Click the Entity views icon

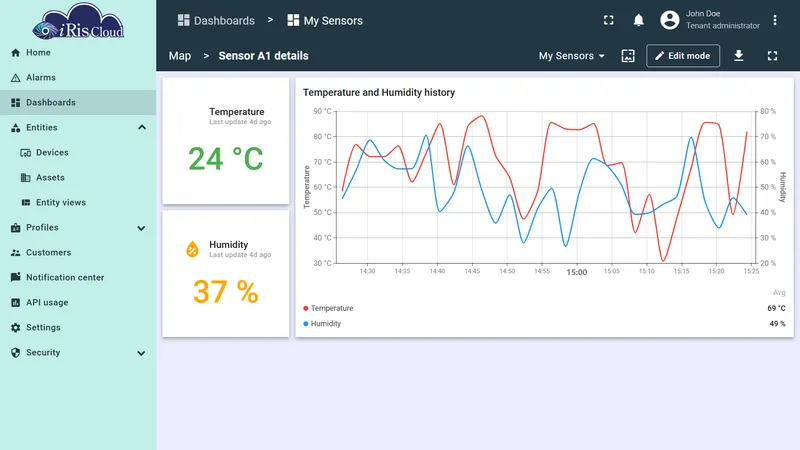26,203
